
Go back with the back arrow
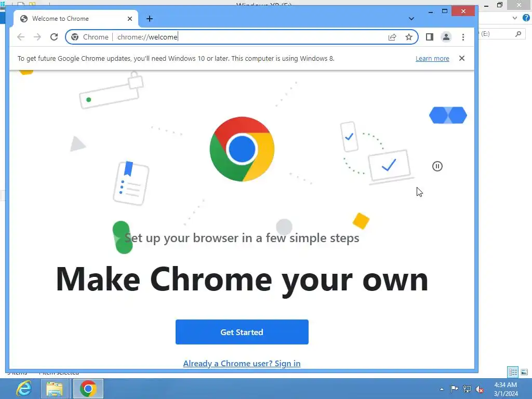(21, 37)
